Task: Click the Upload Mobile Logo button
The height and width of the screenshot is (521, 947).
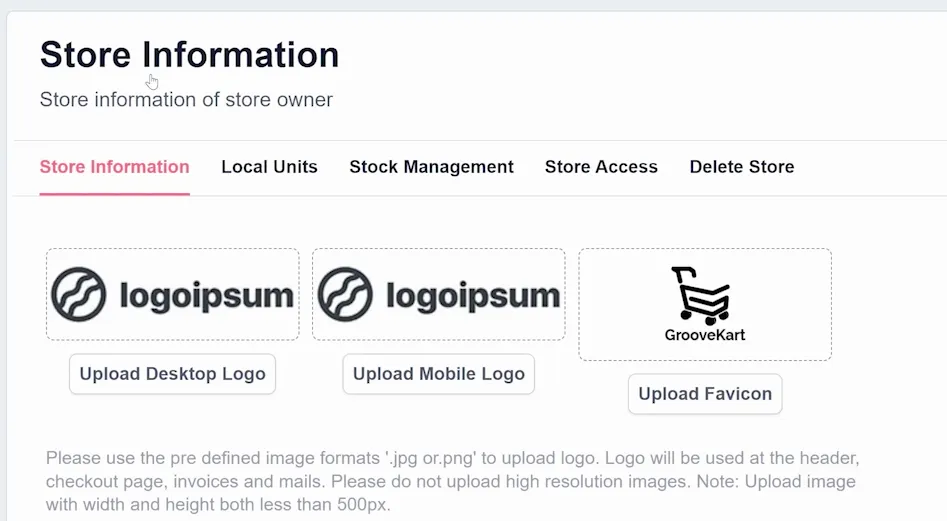Action: [438, 374]
